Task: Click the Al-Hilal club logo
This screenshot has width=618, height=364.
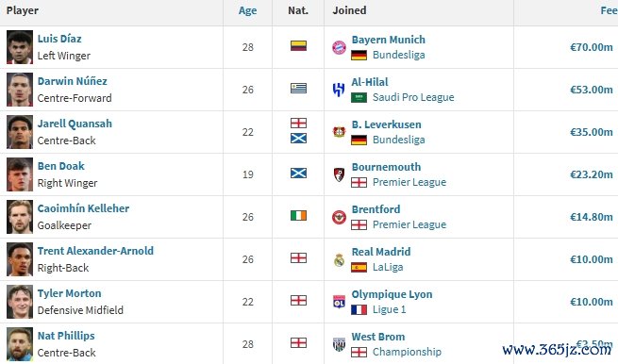Action: pyautogui.click(x=339, y=90)
